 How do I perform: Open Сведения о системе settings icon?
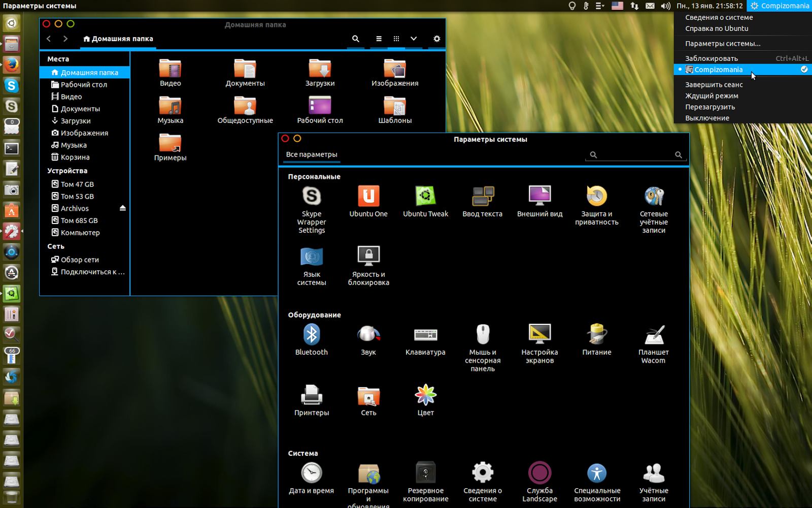click(x=483, y=483)
